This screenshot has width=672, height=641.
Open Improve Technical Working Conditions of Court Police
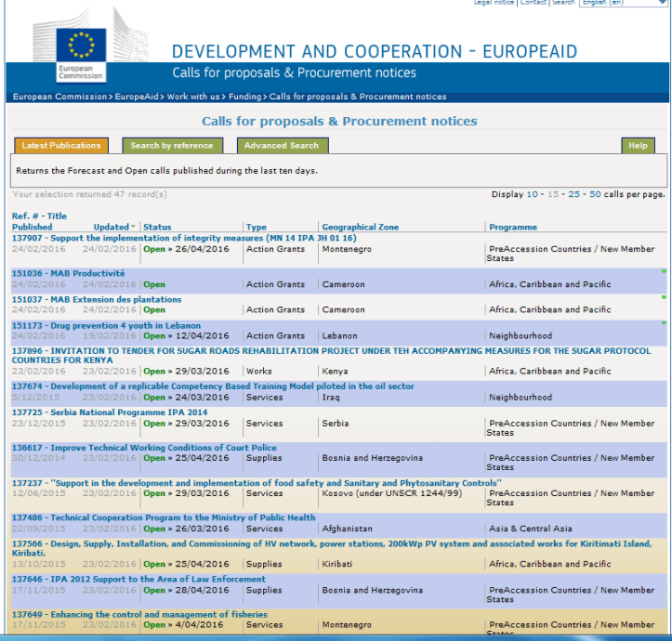pos(143,448)
